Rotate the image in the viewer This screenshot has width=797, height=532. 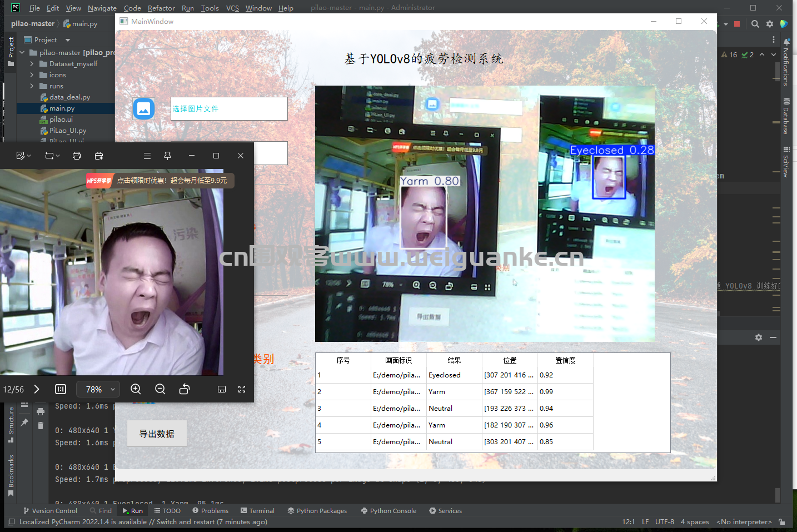[x=185, y=389]
